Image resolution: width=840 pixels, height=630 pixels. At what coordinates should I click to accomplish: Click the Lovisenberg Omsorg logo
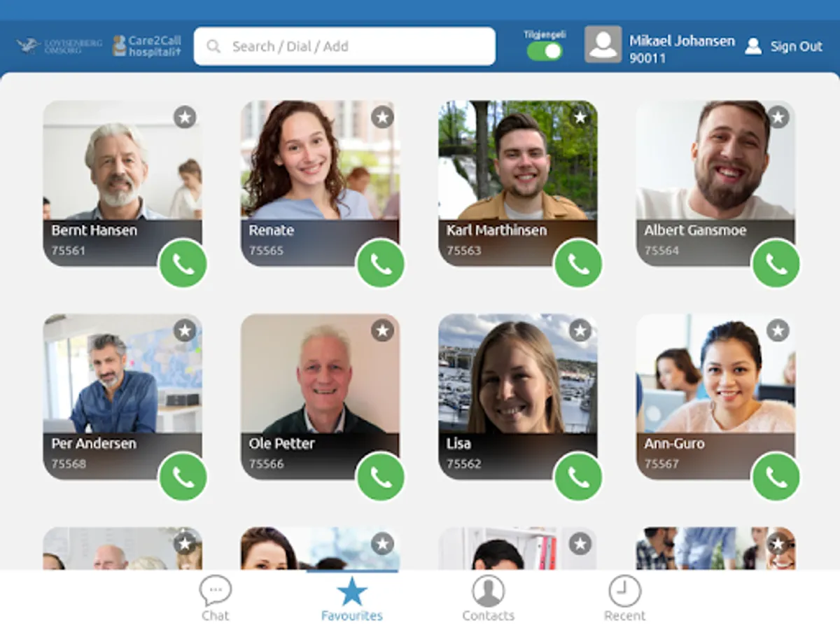click(x=59, y=46)
